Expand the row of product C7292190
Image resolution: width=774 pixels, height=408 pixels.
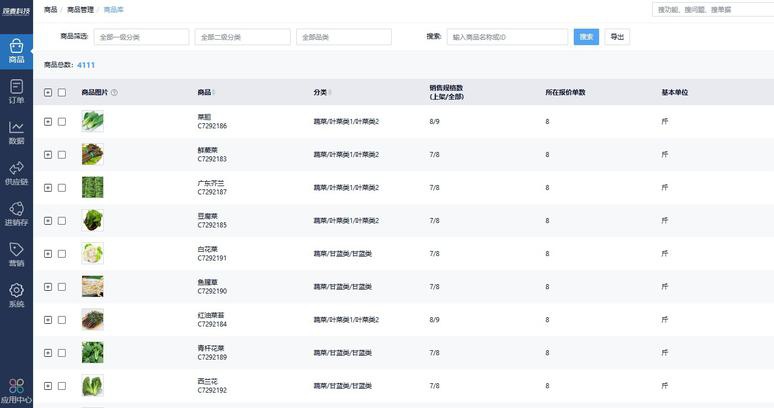coord(48,287)
